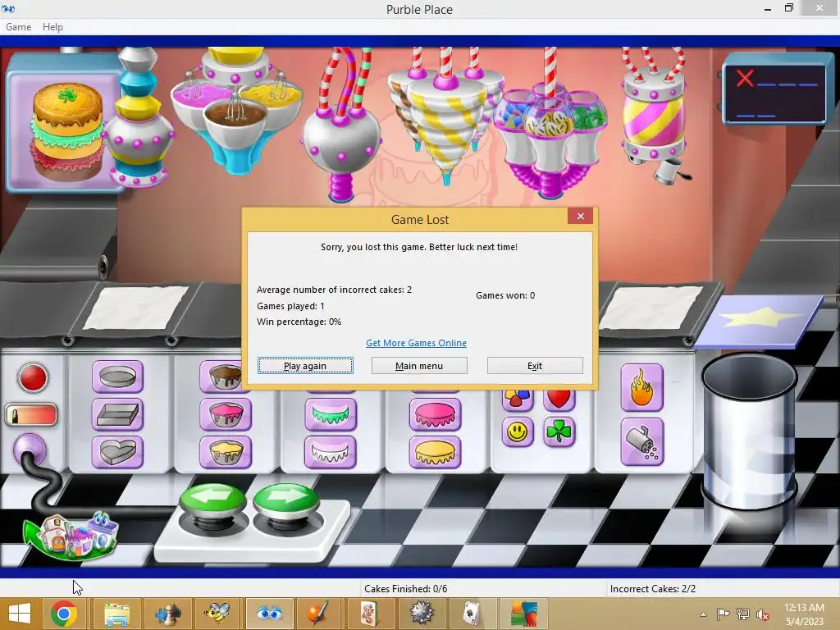Open Minesweeper mine icon on taskbar
This screenshot has width=840, height=630.
pos(421,614)
